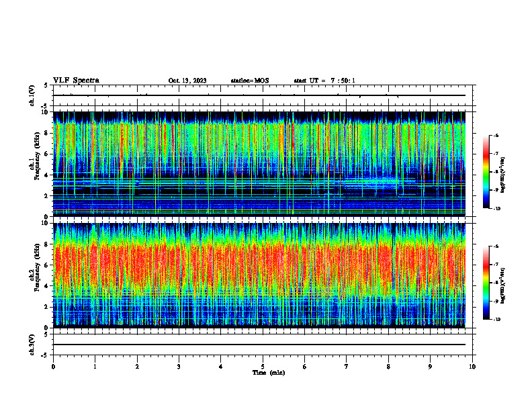Click the ch.2 frequency axis "8" tick label

point(46,244)
